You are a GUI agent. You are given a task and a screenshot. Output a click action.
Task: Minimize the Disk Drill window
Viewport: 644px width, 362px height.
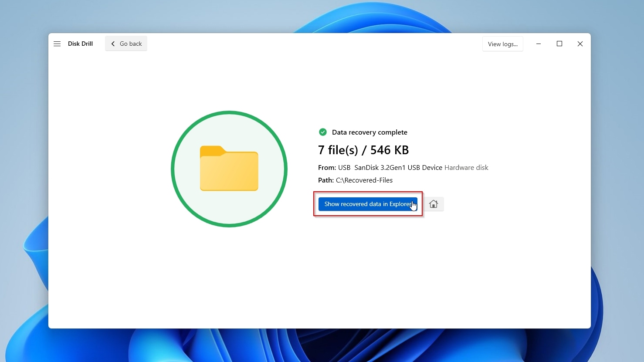coord(539,44)
